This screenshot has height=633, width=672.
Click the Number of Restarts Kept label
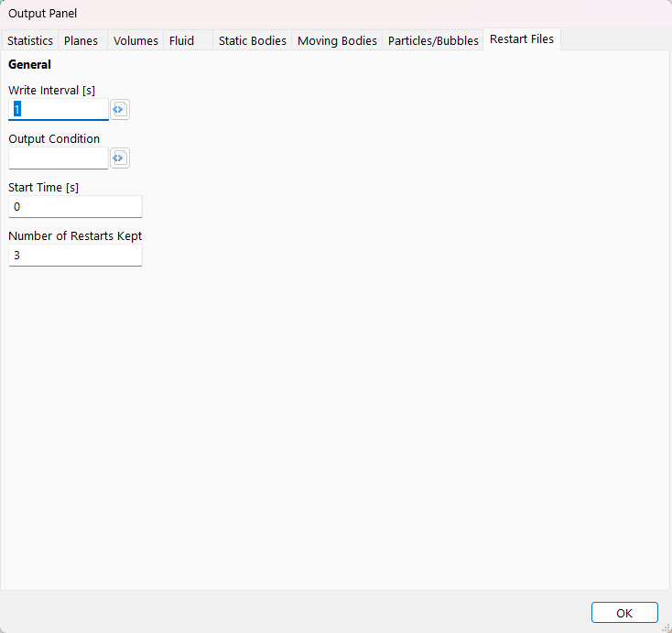[x=75, y=236]
